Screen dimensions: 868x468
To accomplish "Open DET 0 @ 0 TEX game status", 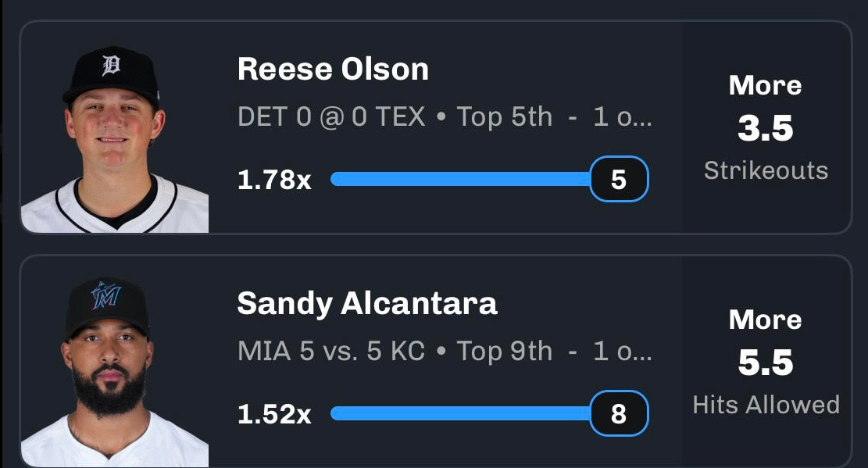I will 445,117.
